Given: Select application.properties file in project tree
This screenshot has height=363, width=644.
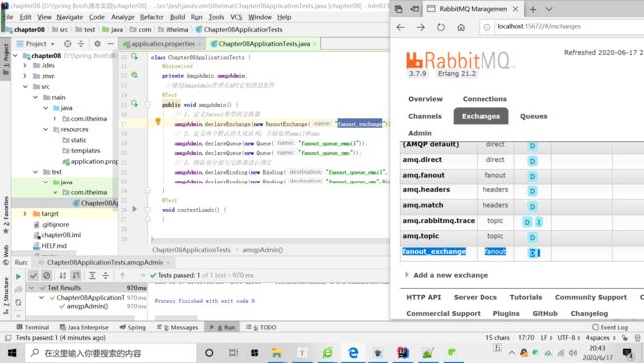Looking at the screenshot, I should point(90,161).
